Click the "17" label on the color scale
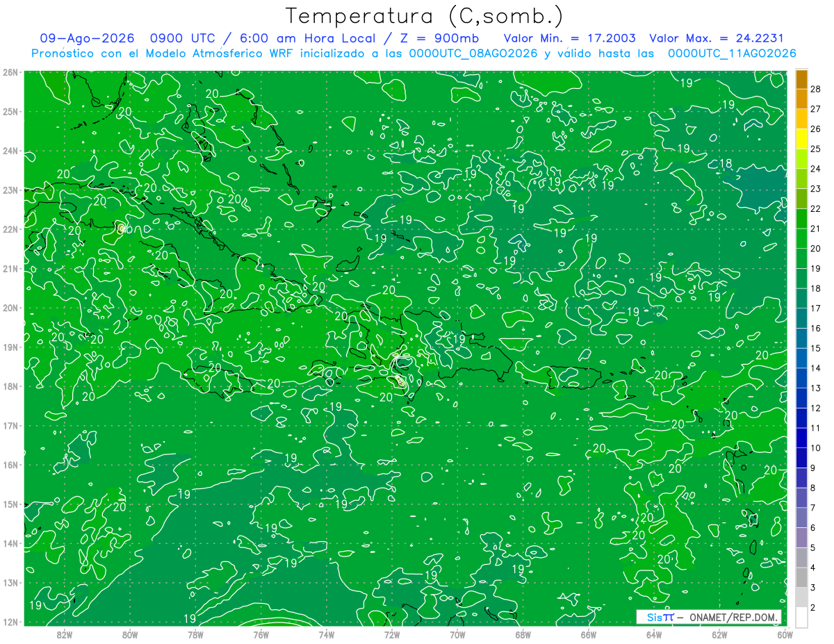The width and height of the screenshot is (834, 644). pyautogui.click(x=815, y=308)
